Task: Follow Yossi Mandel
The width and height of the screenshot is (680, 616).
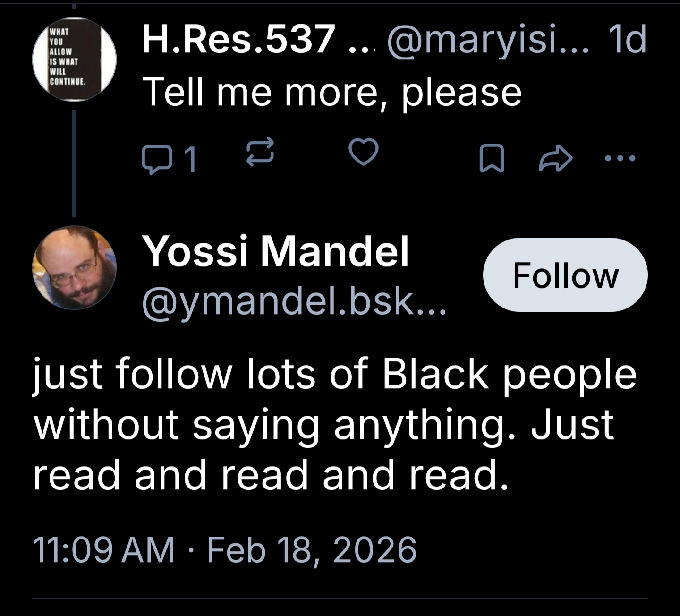Action: pos(565,275)
